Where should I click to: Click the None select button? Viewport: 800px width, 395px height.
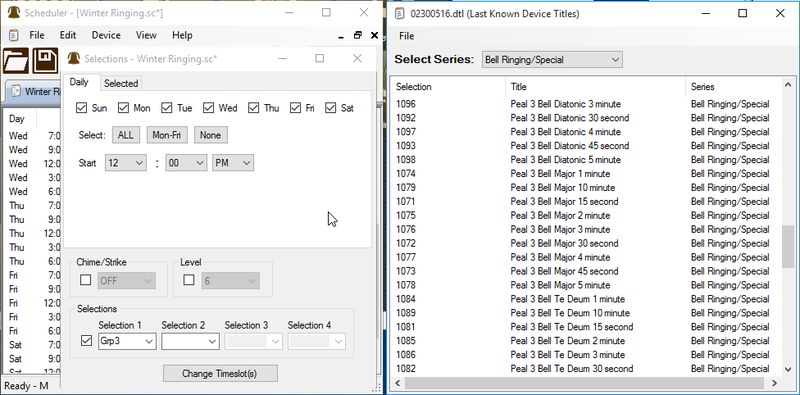point(210,135)
